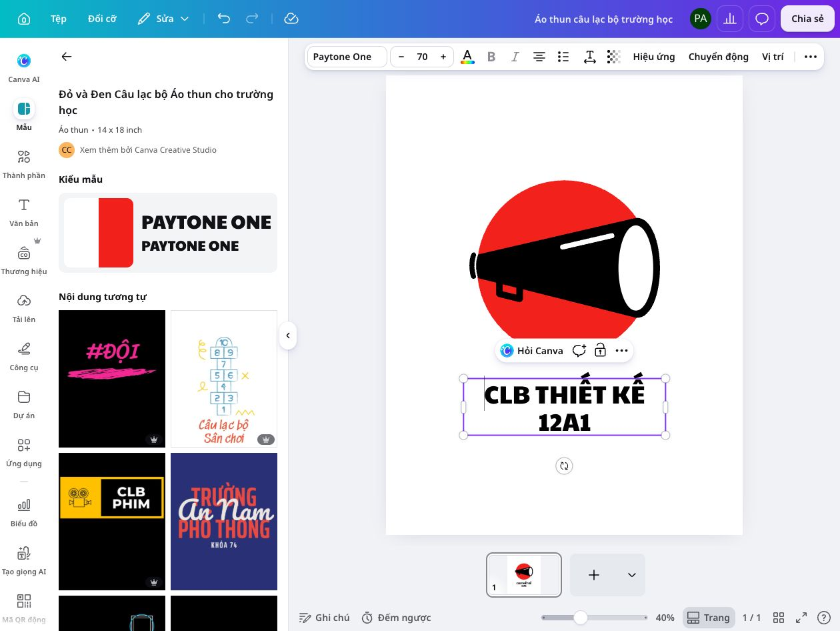Open text alignment options
This screenshot has width=840, height=631.
(539, 57)
